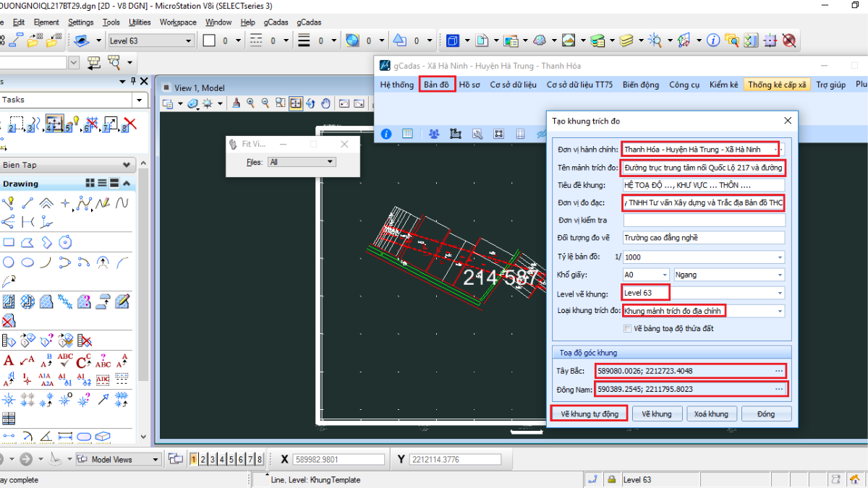Click the 'Vẽ khung tự động' button
This screenshot has width=868, height=488.
[x=590, y=414]
